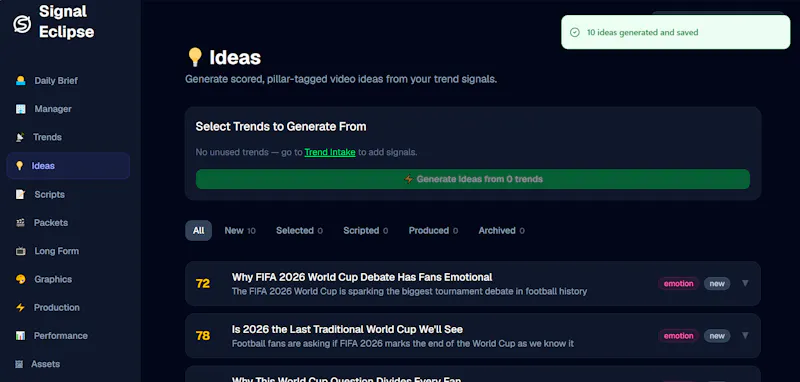Click the Ideas lightbulb sidebar icon

click(19, 166)
